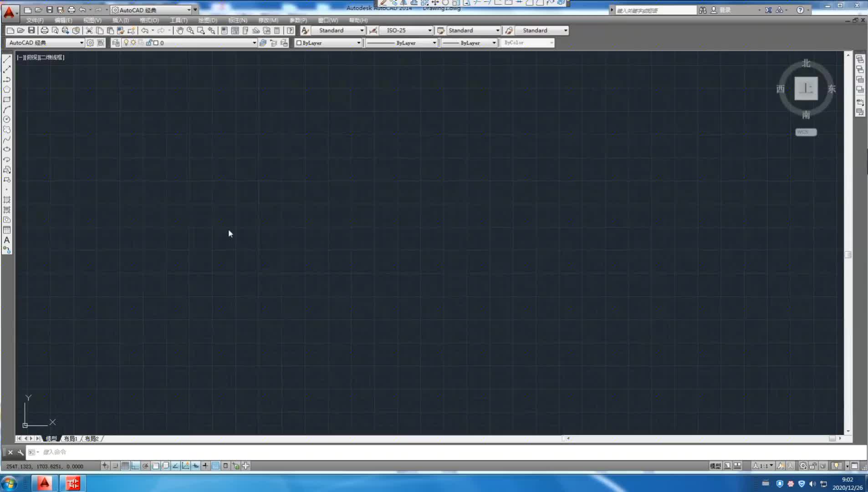Click the Zoom Realtime magnifier icon
The height and width of the screenshot is (492, 868).
click(190, 31)
